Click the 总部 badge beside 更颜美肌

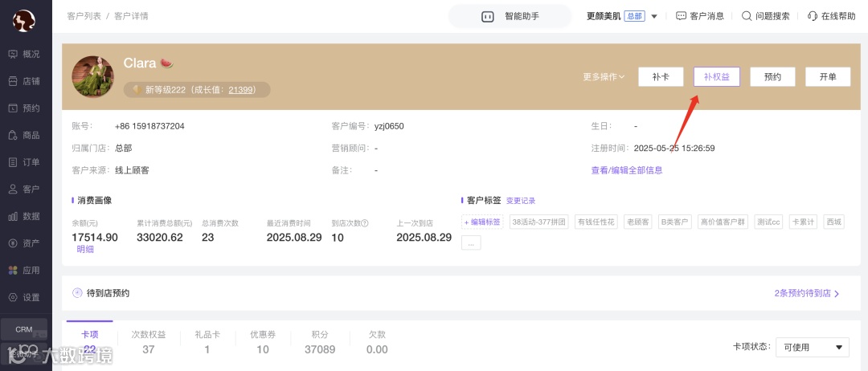(x=634, y=16)
